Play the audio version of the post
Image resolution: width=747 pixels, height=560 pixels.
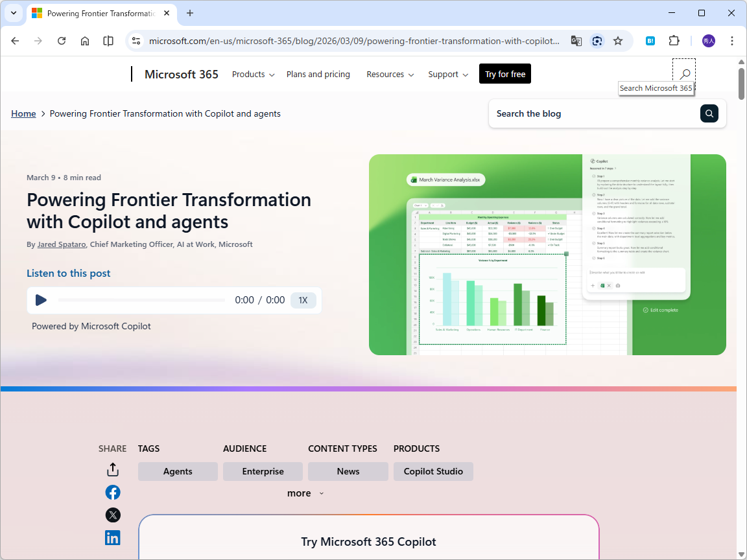coord(41,300)
